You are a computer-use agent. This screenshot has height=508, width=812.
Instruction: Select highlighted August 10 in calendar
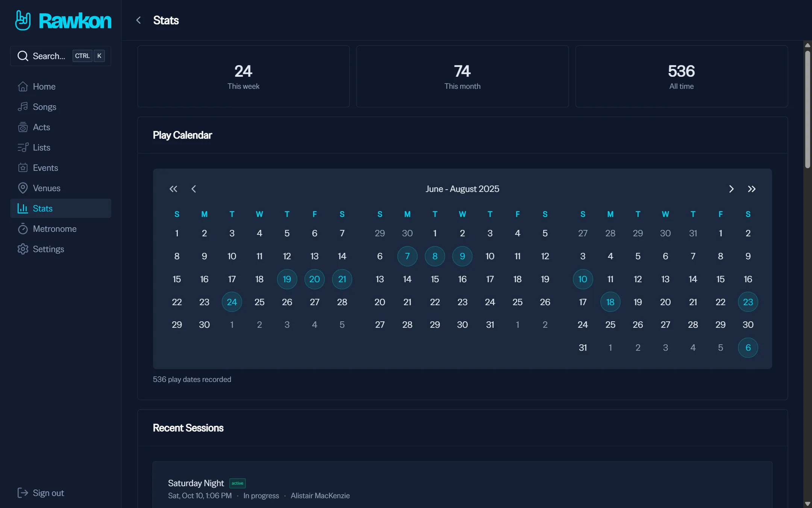583,279
